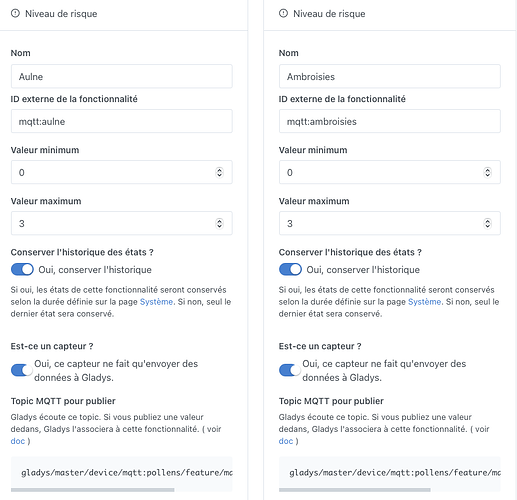Toggle history conservation for Aulne
Image resolution: width=517 pixels, height=500 pixels.
tap(22, 269)
